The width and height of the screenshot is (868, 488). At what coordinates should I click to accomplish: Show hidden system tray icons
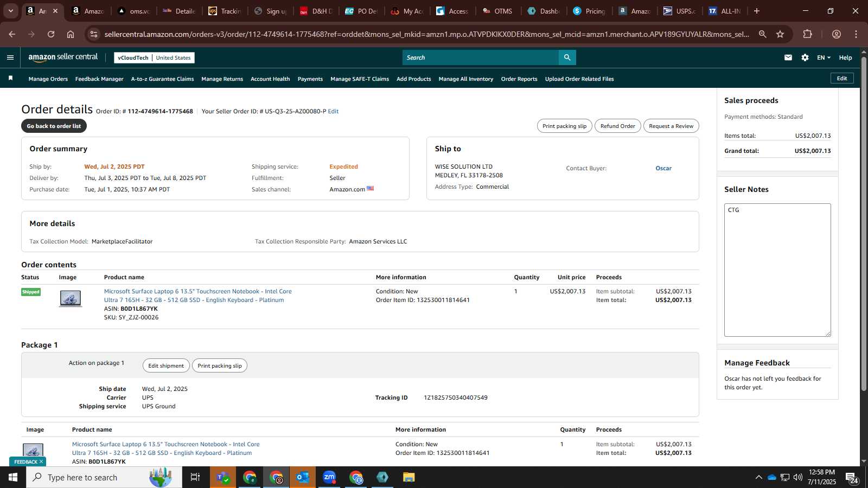coord(758,477)
